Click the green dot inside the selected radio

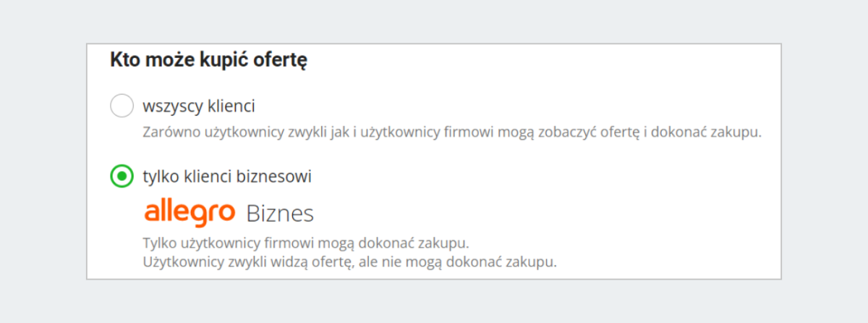122,176
